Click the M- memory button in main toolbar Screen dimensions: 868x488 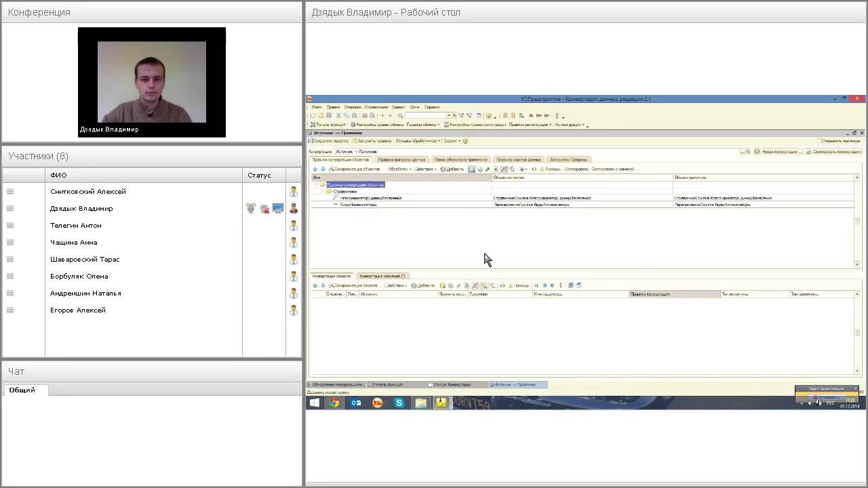click(x=547, y=115)
